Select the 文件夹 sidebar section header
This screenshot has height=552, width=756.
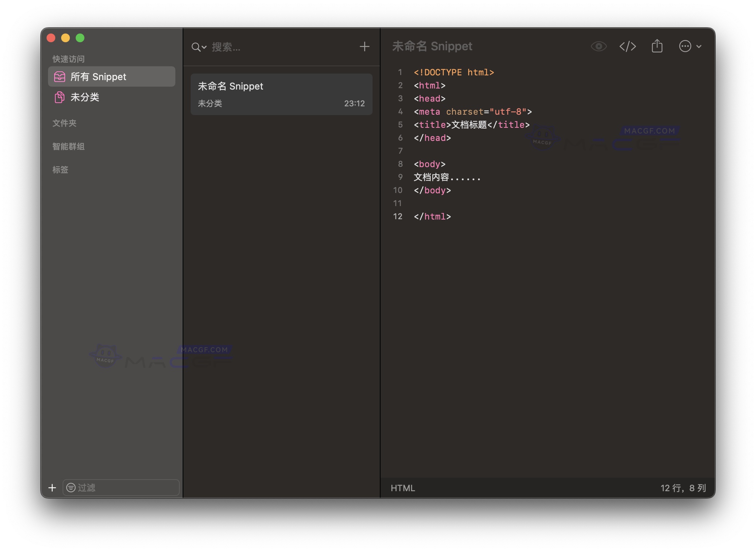(64, 123)
